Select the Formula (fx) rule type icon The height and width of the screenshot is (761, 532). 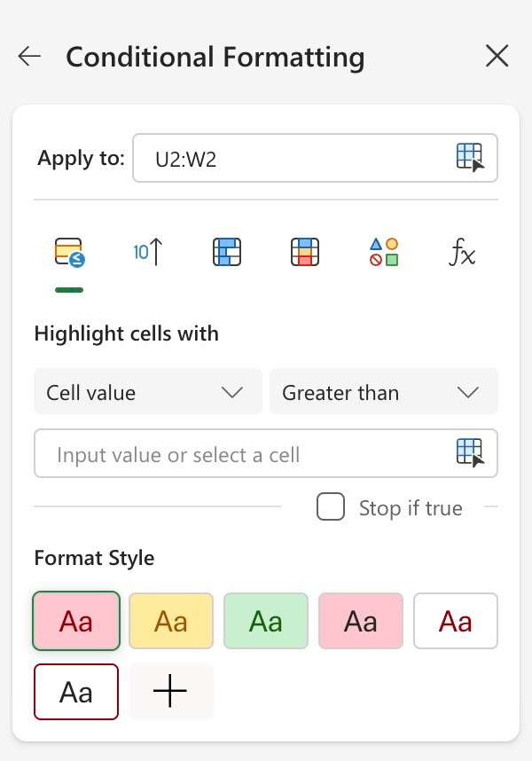tap(462, 252)
